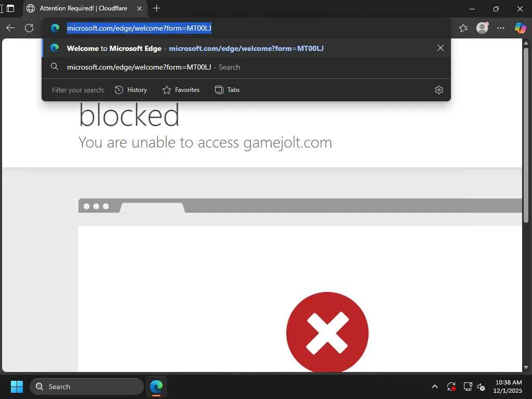
Task: Open the Windows Start menu
Action: pyautogui.click(x=17, y=387)
